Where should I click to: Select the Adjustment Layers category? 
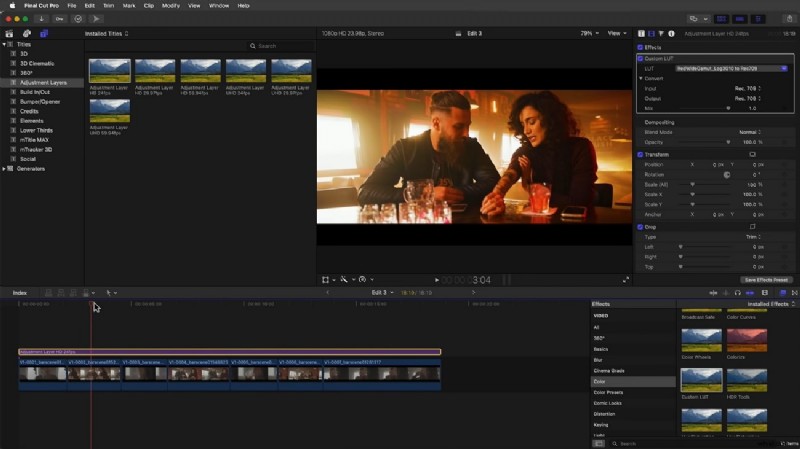pyautogui.click(x=42, y=83)
